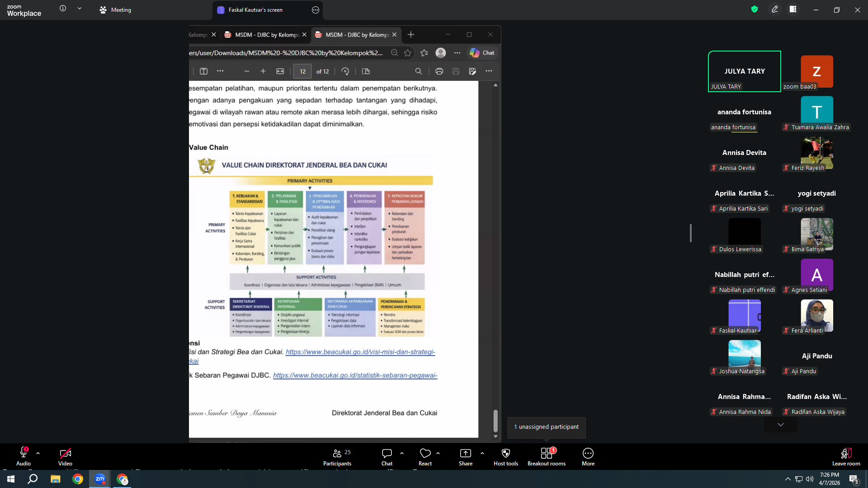Click Save as PDF icon with pen
This screenshot has height=488, width=868.
point(472,71)
